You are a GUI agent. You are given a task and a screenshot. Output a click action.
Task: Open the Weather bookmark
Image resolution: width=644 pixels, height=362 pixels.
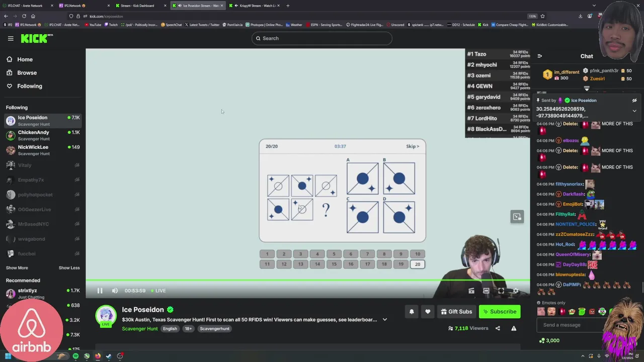[x=294, y=25]
